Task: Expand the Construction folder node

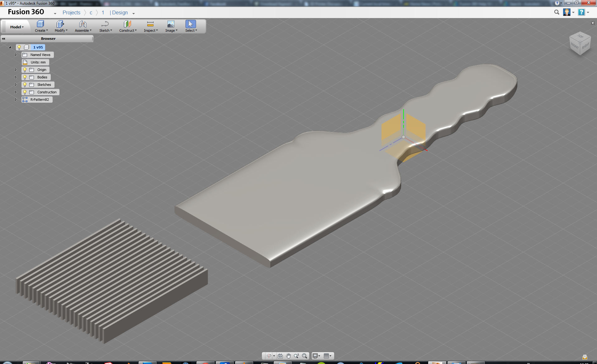Action: coord(16,92)
